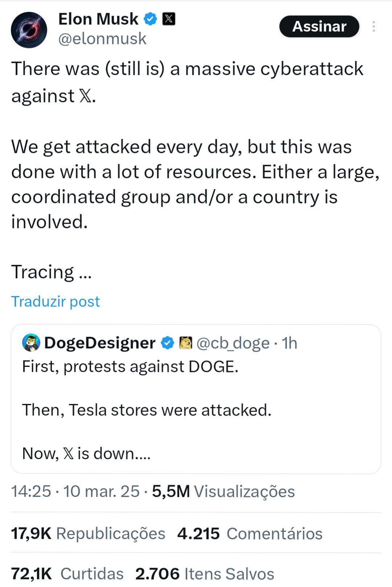
Task: Click the X affiliation badge next to Elon Musk
Action: (x=168, y=19)
